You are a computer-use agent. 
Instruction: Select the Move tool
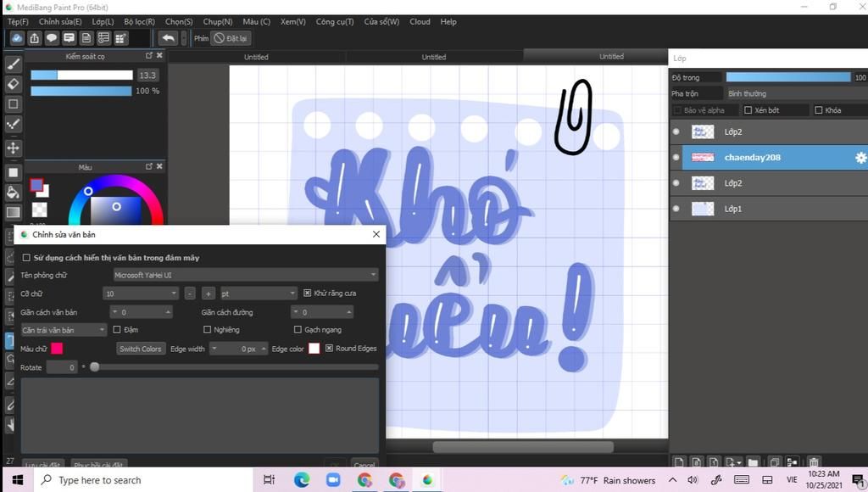tap(14, 148)
